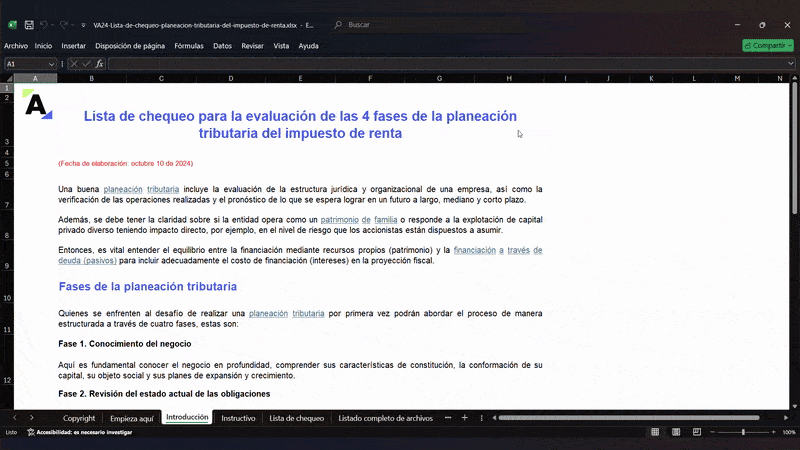This screenshot has height=450, width=800.
Task: Switch to Page Layout view in the status bar
Action: [x=675, y=432]
